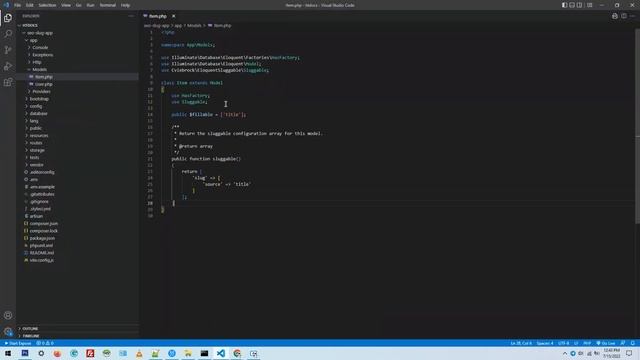The image size is (640, 360).
Task: Toggle the bottom panel layout icon
Action: point(572,5)
